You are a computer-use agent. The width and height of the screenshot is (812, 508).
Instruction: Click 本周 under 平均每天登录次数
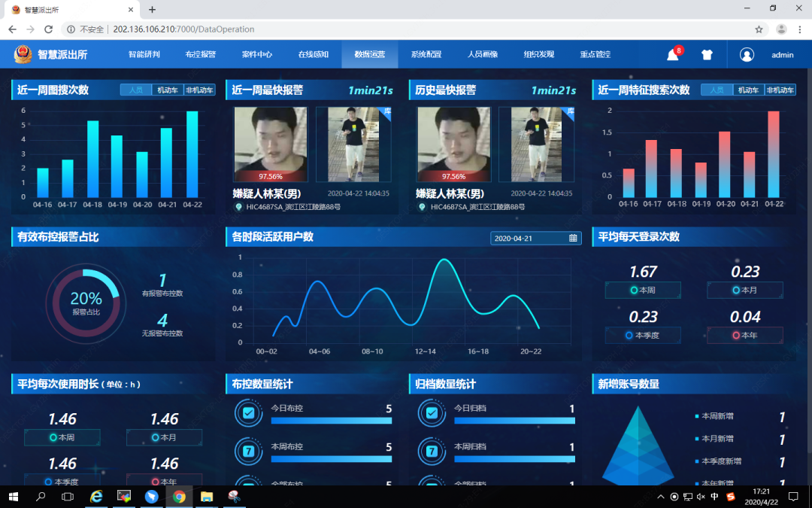click(643, 291)
